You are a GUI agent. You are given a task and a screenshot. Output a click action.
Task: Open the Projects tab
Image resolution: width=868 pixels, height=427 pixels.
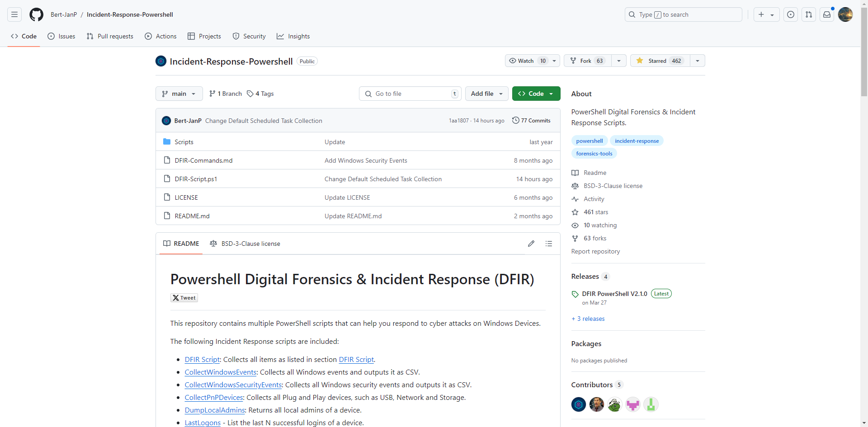pos(204,36)
